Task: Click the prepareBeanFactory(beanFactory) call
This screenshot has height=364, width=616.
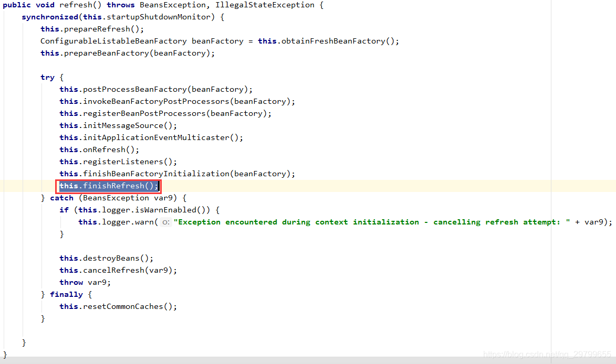Action: (128, 53)
